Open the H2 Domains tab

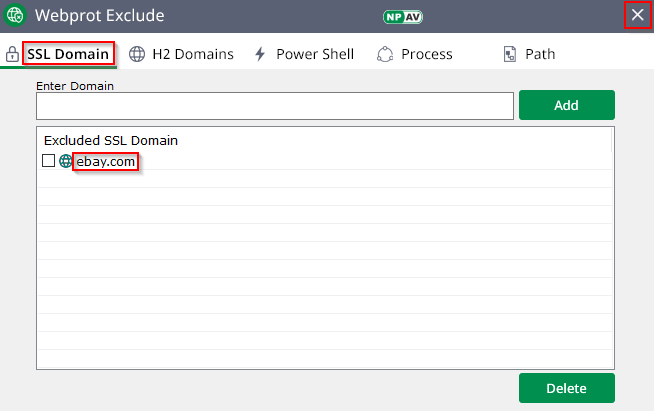[x=192, y=54]
